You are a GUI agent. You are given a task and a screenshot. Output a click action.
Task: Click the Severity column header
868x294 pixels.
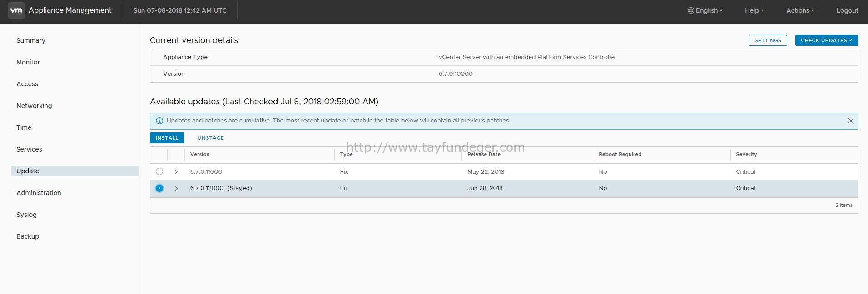746,154
